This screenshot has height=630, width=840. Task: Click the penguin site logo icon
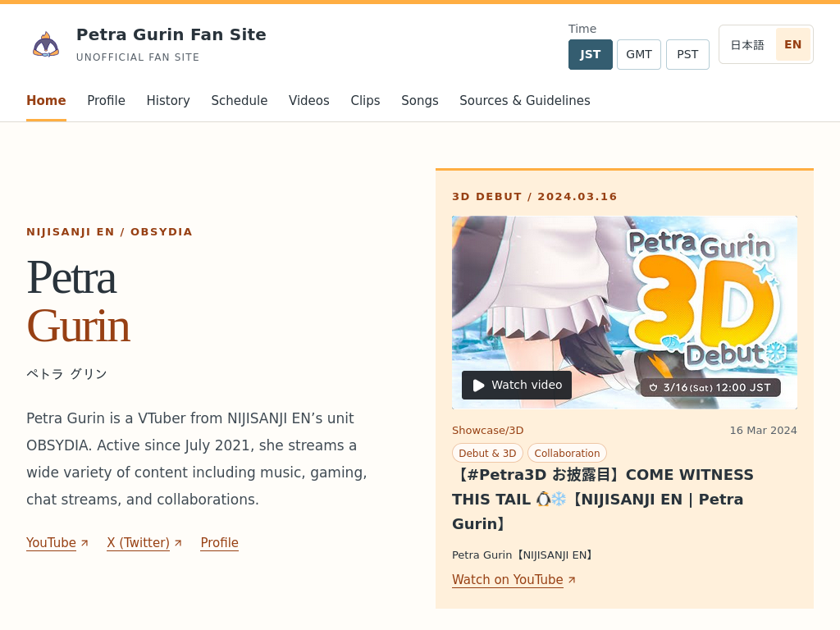[x=46, y=44]
